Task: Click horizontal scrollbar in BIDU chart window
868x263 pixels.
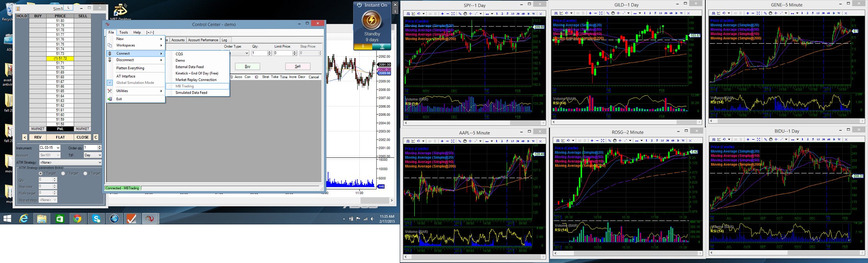Action: 786,252
